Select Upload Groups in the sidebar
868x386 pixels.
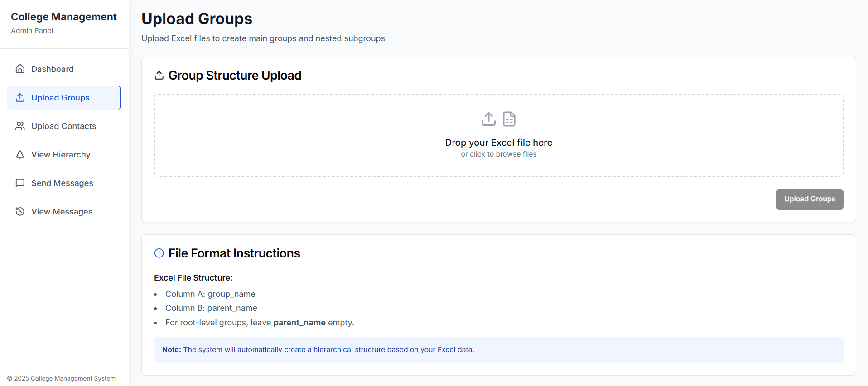click(x=64, y=97)
